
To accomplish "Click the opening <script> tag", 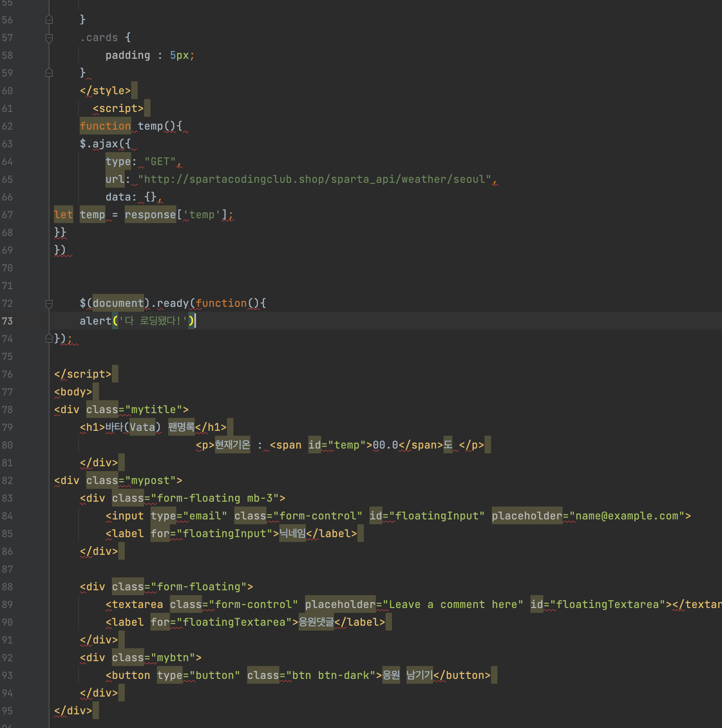I will coord(118,108).
